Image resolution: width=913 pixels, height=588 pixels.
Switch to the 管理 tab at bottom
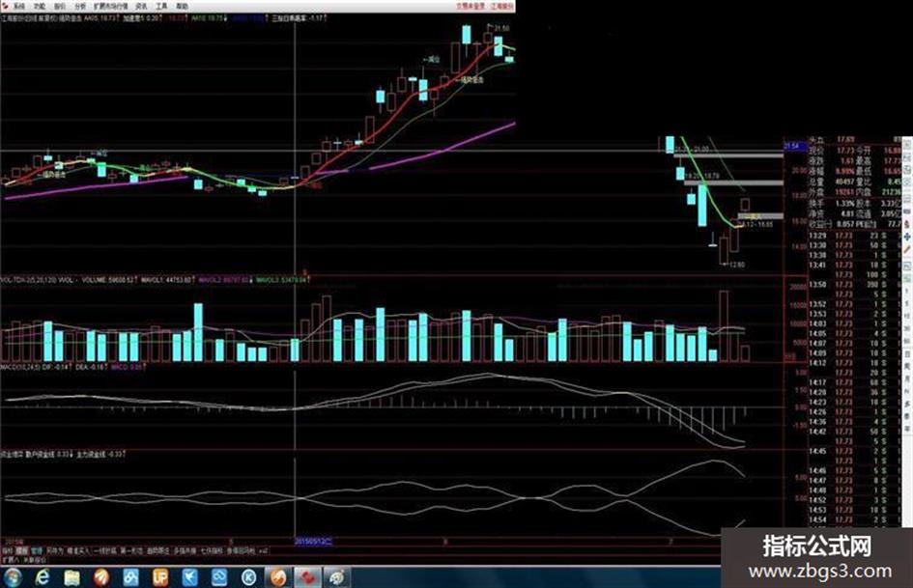36,550
